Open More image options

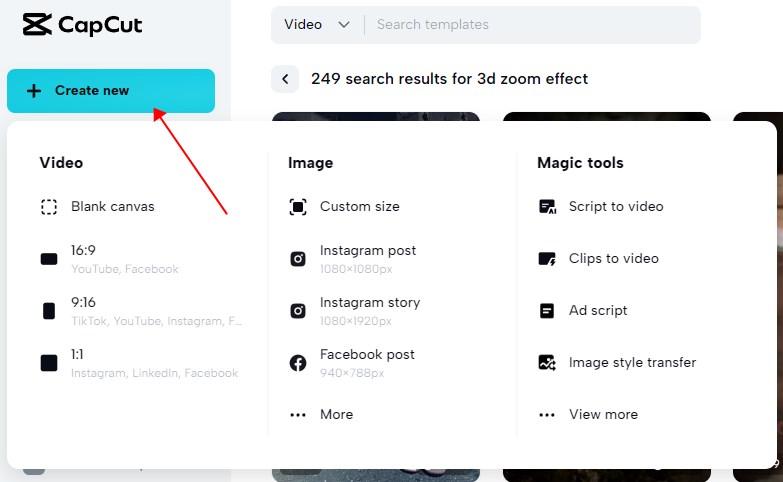(x=337, y=414)
